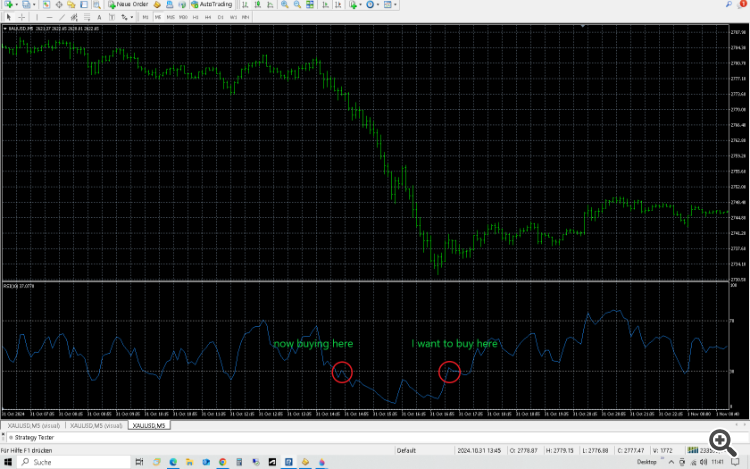
Task: Select the horizontal line tool
Action: tap(49, 17)
